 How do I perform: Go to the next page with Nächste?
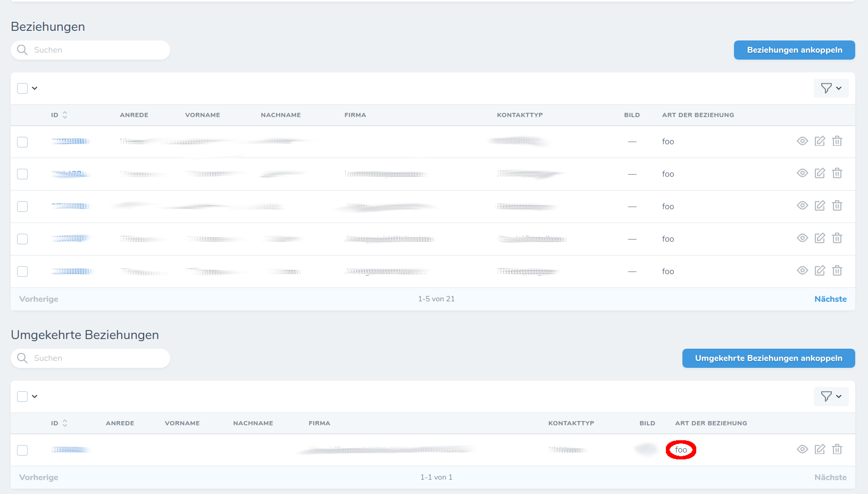[x=830, y=299]
